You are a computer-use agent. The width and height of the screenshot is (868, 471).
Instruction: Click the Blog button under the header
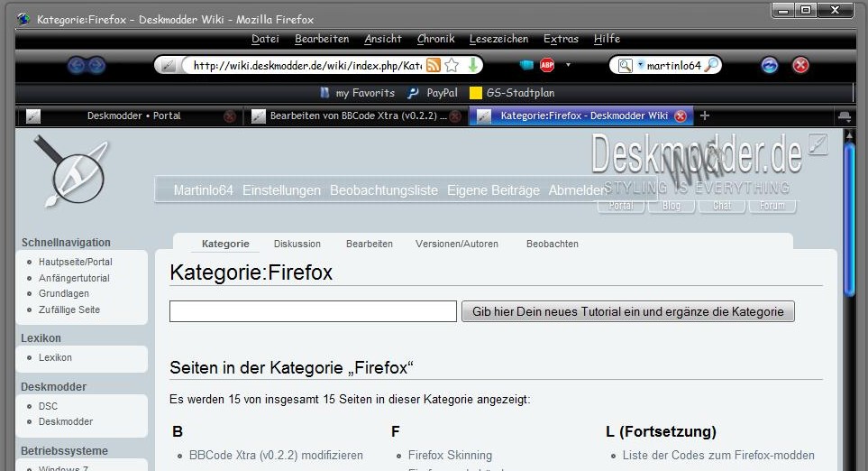672,206
